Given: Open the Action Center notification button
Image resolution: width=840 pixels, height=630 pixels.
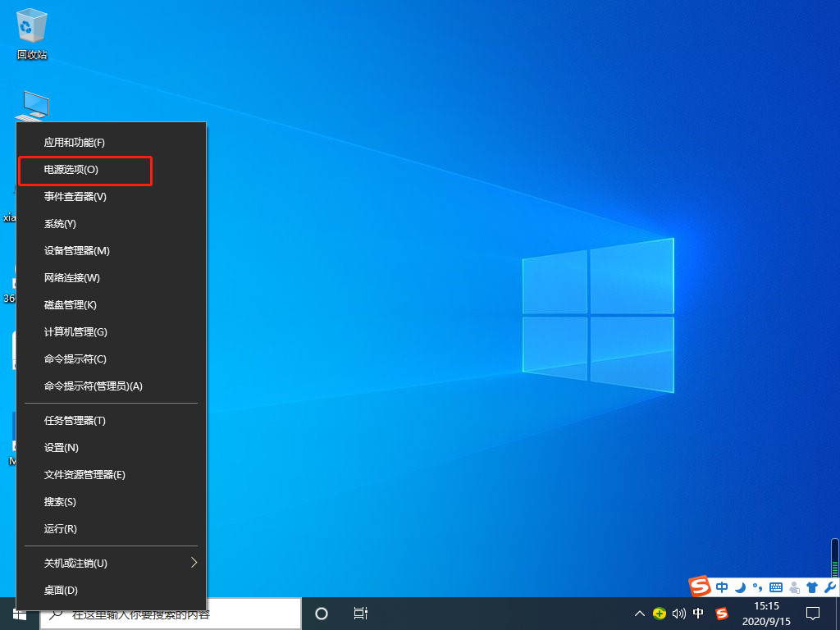Looking at the screenshot, I should [813, 614].
